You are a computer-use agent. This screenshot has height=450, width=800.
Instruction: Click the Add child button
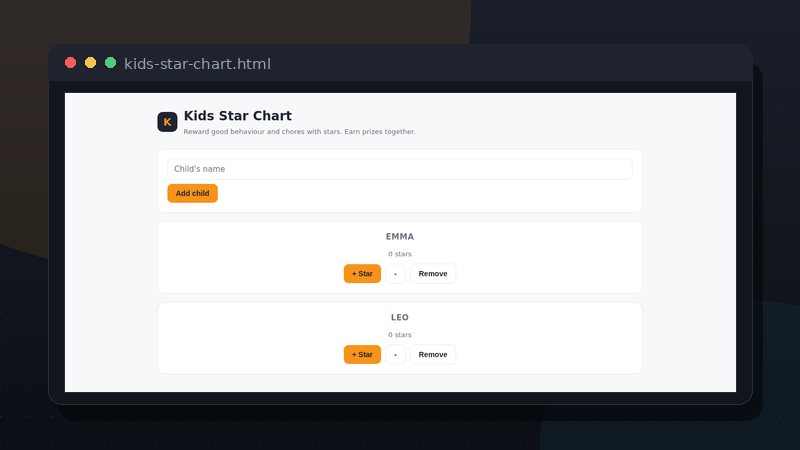(x=192, y=193)
